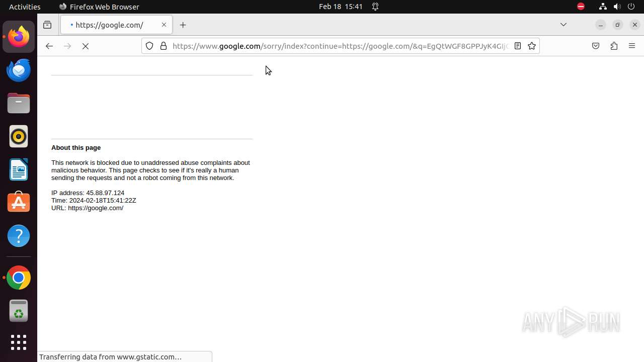Click the 'IP address: 45.88.97.124' text
Image resolution: width=644 pixels, height=362 pixels.
(x=88, y=193)
